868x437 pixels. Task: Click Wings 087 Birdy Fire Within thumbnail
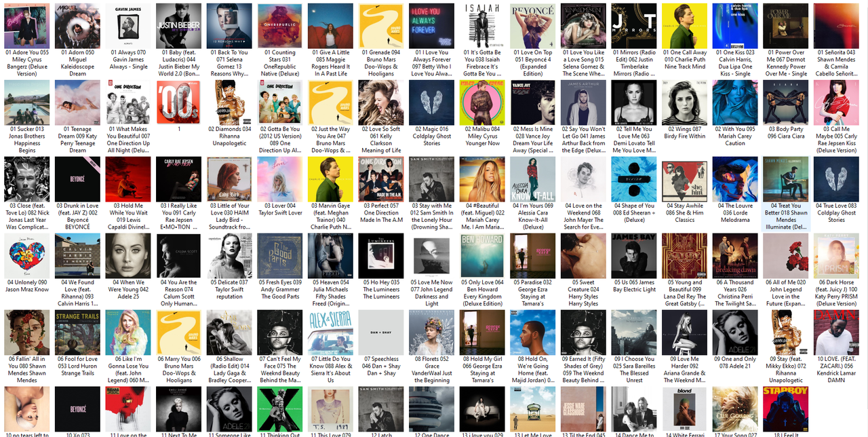click(x=685, y=102)
